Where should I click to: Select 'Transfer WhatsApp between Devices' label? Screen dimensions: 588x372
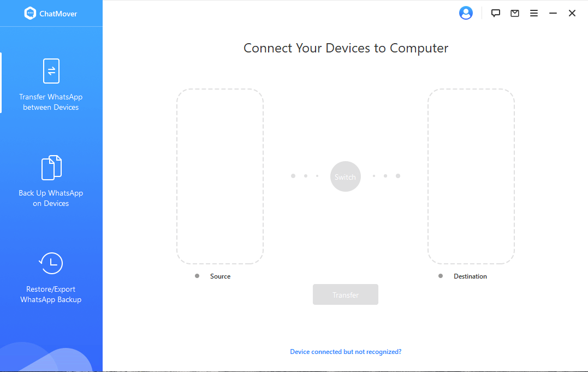51,102
